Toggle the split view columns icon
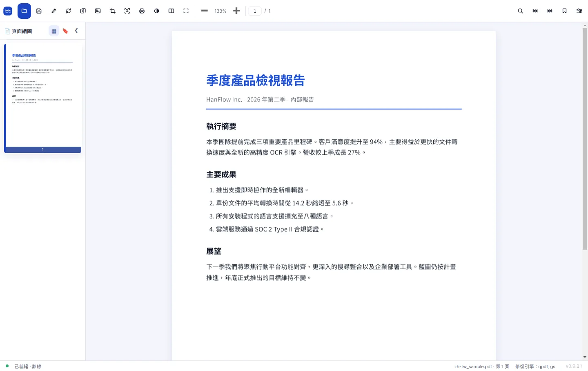The height and width of the screenshot is (371, 588). [x=171, y=11]
